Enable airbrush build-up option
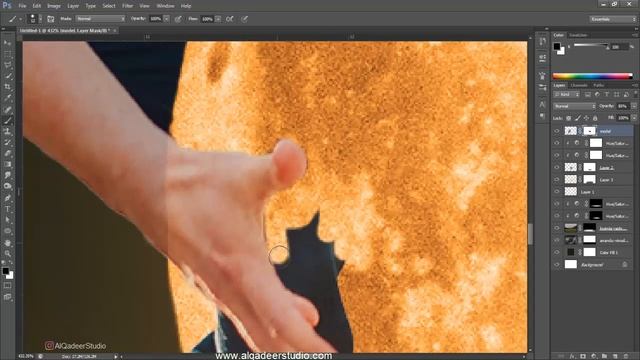The height and width of the screenshot is (360, 640). pos(230,19)
